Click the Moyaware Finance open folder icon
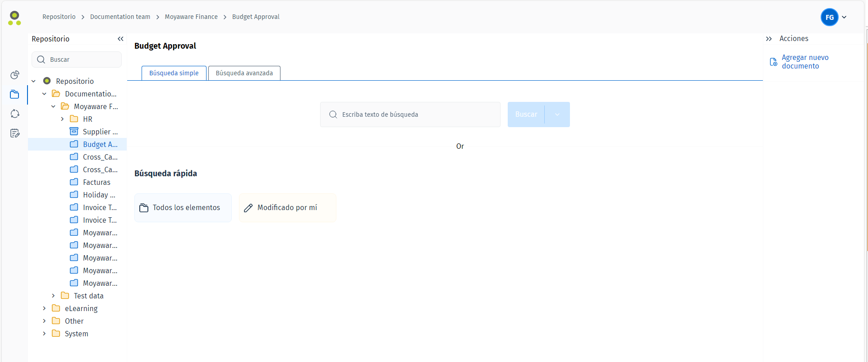 [65, 106]
